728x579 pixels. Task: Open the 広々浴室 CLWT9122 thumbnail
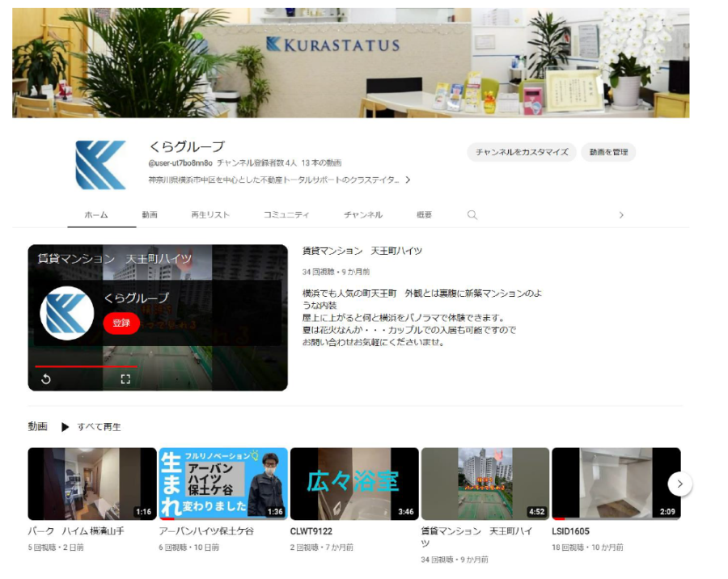point(354,484)
